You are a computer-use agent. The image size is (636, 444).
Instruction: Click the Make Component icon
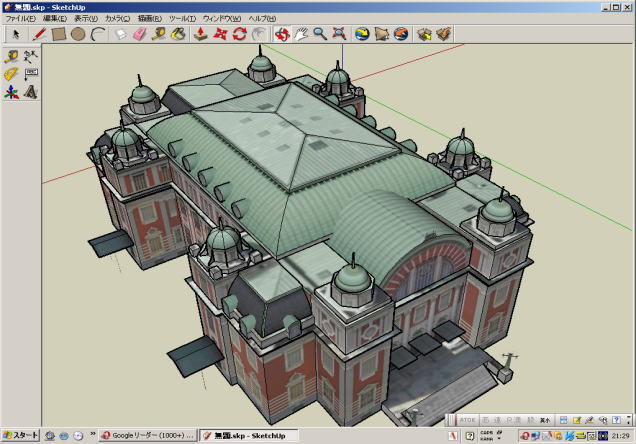(x=121, y=34)
